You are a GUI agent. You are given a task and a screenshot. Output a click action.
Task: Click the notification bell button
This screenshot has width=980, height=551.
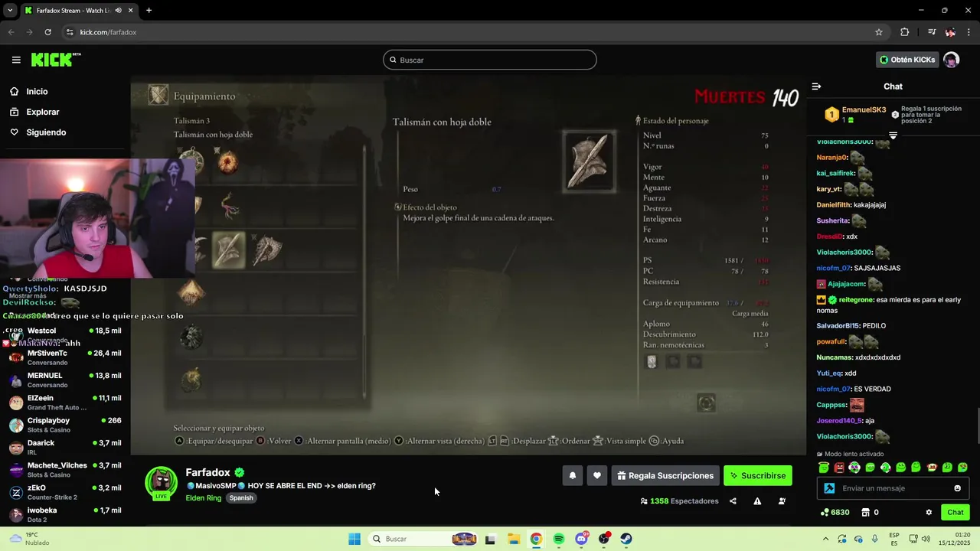[x=572, y=475]
